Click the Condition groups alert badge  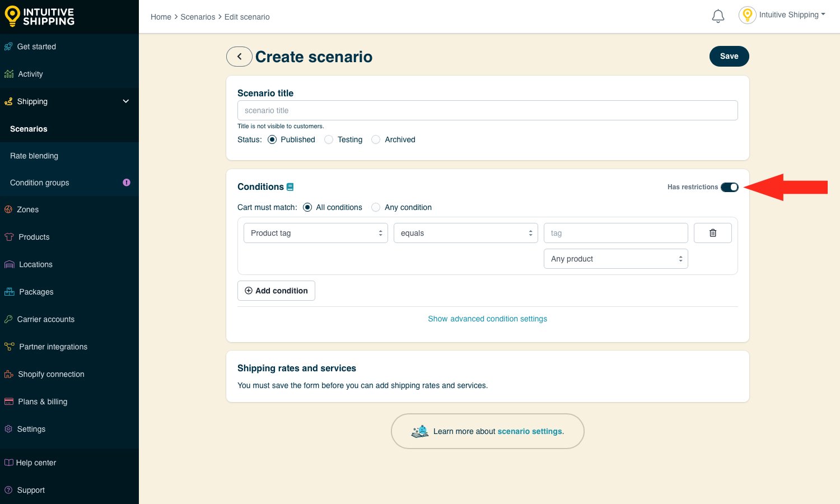point(127,183)
